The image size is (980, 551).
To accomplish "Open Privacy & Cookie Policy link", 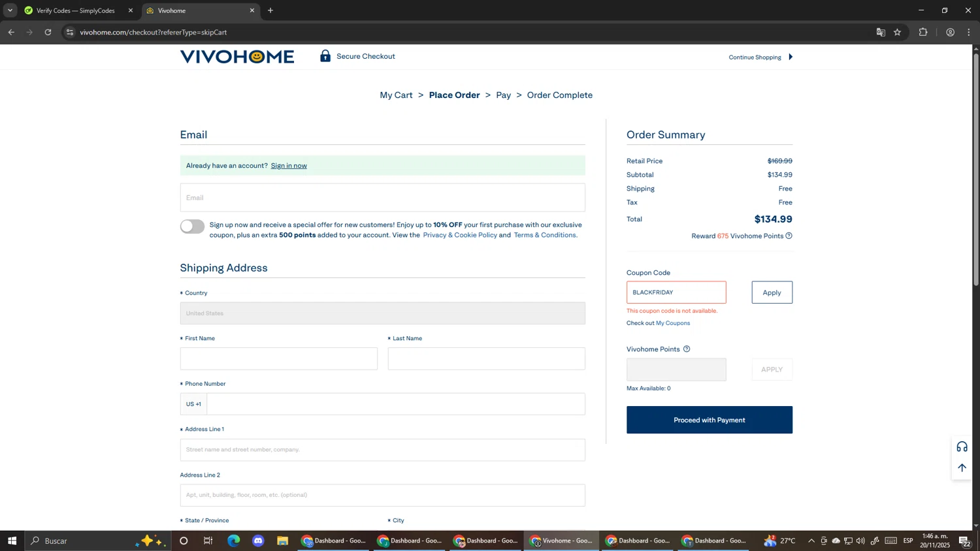I will [460, 235].
